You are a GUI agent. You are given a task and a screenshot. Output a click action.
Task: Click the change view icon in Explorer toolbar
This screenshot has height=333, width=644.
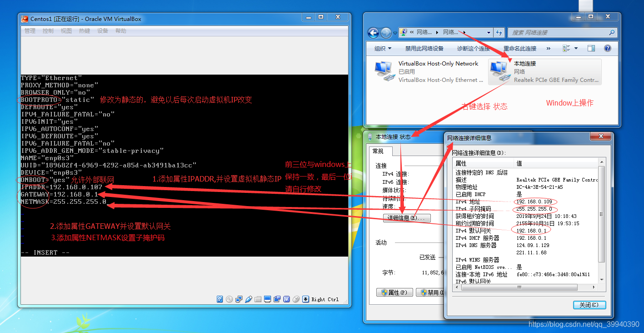pos(566,48)
